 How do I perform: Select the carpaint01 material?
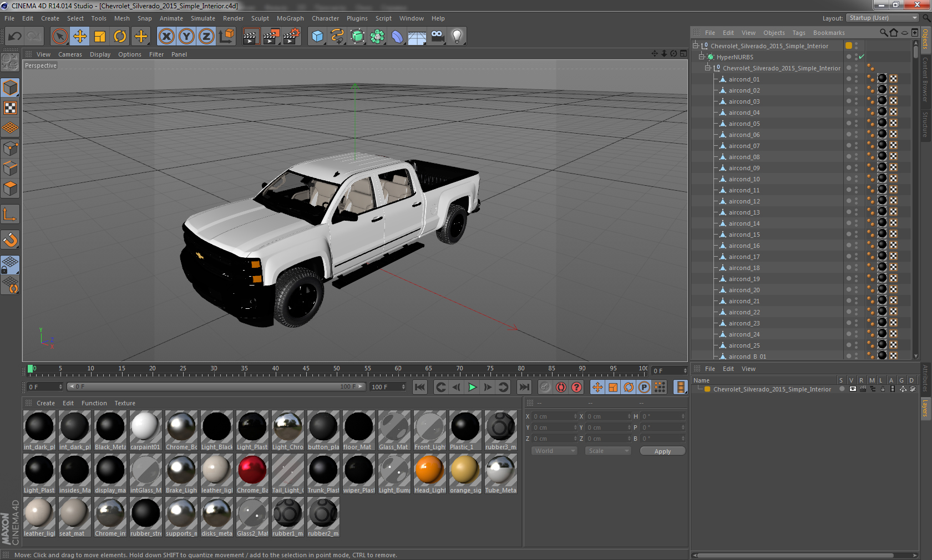coord(146,431)
